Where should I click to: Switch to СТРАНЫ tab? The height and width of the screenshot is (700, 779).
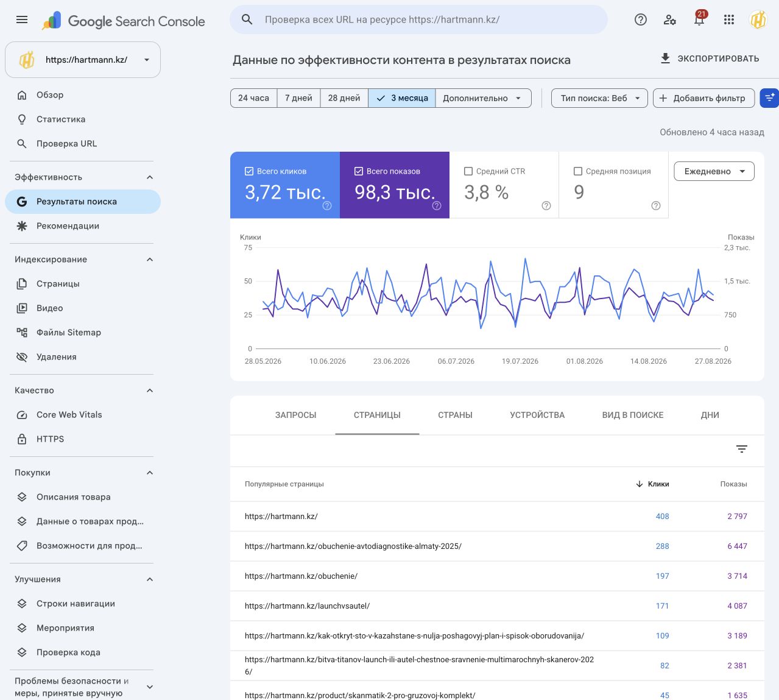point(456,415)
